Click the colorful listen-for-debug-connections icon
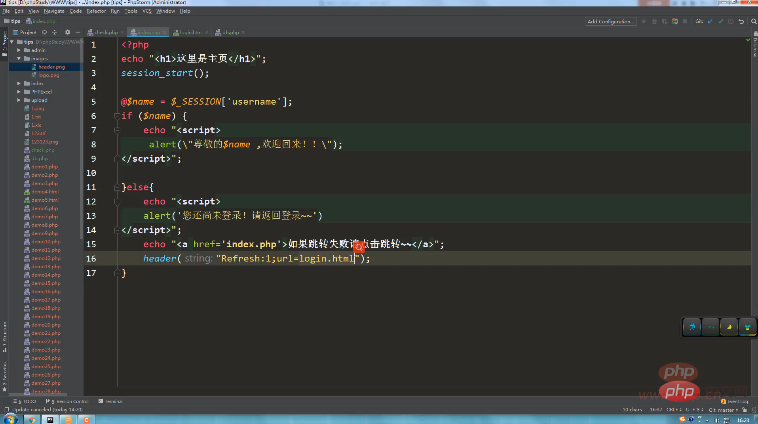Screen dimensions: 758x424 click(x=675, y=21)
